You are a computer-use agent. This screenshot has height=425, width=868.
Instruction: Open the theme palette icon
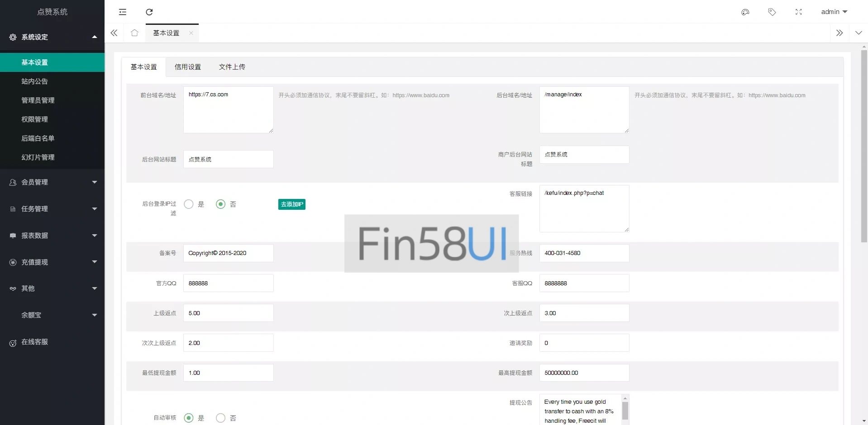(745, 12)
